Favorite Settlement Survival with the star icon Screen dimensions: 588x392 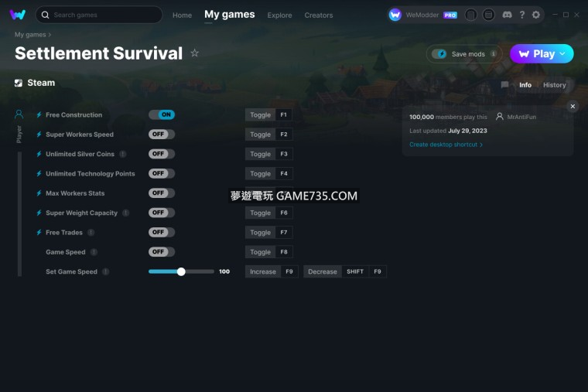(x=194, y=53)
